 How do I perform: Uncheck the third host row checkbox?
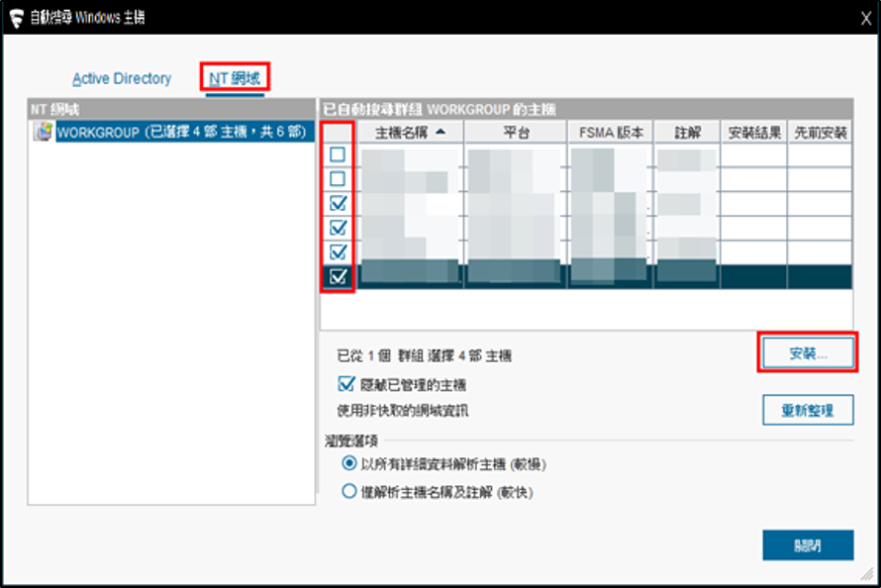point(339,203)
